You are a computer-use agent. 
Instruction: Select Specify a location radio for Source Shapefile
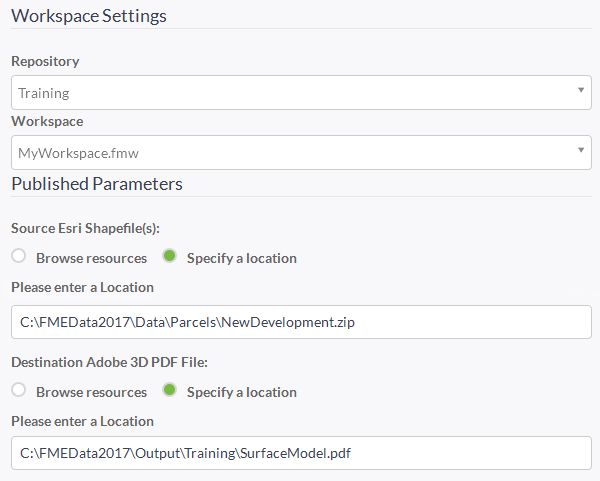pyautogui.click(x=170, y=256)
